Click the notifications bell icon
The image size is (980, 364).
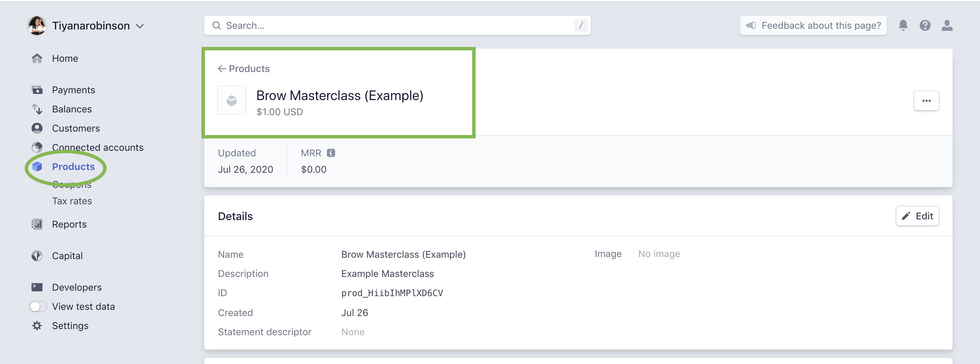click(x=903, y=25)
